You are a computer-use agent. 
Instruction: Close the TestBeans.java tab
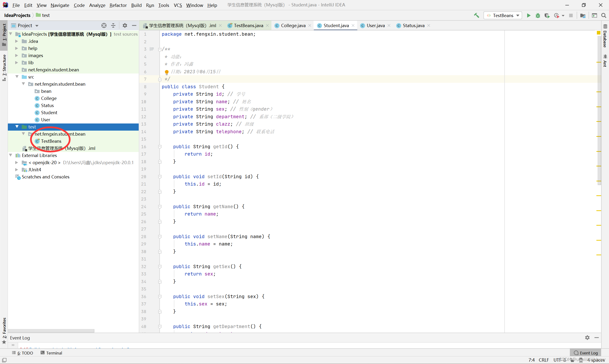(267, 25)
